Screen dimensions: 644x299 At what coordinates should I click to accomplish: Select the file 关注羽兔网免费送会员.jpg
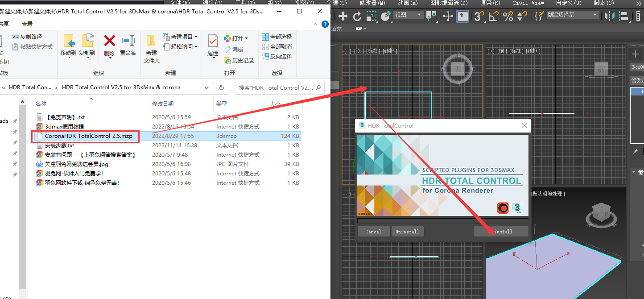tap(76, 164)
